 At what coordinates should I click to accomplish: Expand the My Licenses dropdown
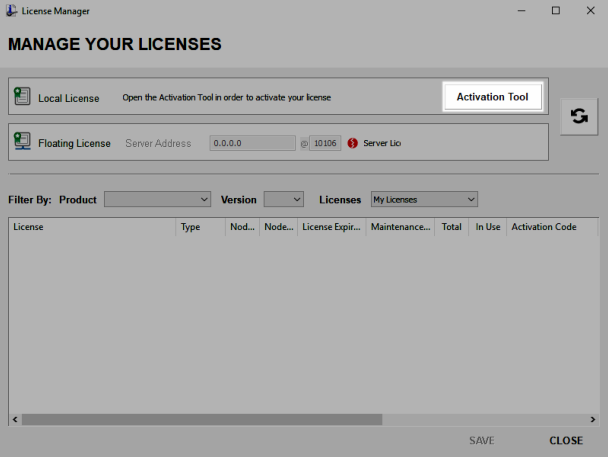tap(424, 199)
